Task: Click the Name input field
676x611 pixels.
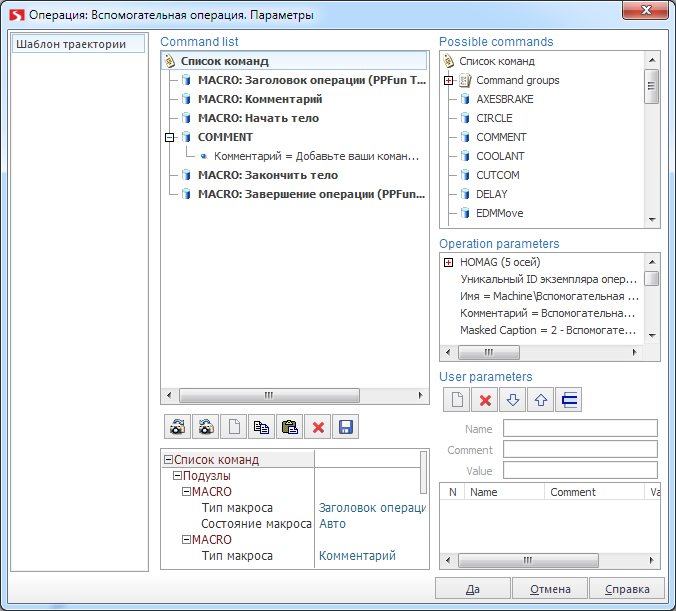Action: pyautogui.click(x=579, y=428)
